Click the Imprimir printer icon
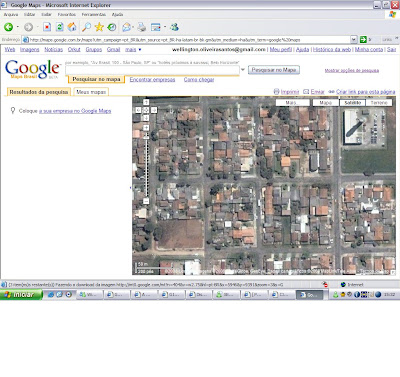 click(x=276, y=92)
